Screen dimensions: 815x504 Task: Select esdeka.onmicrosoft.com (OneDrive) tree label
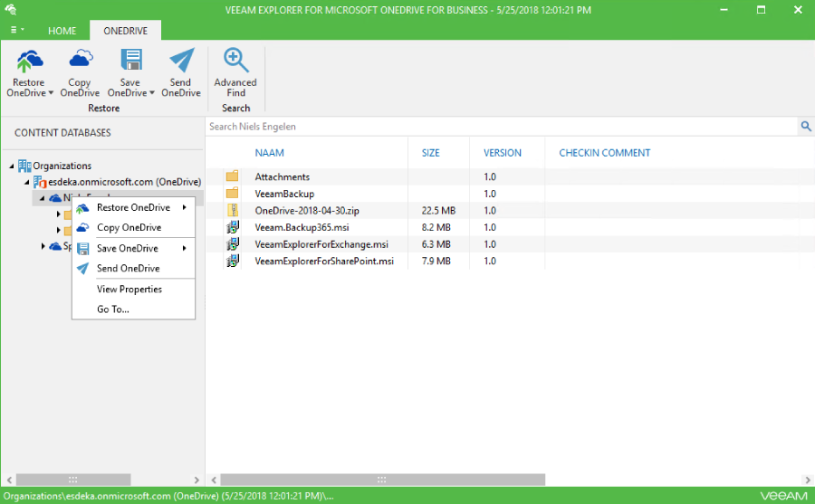(x=124, y=182)
